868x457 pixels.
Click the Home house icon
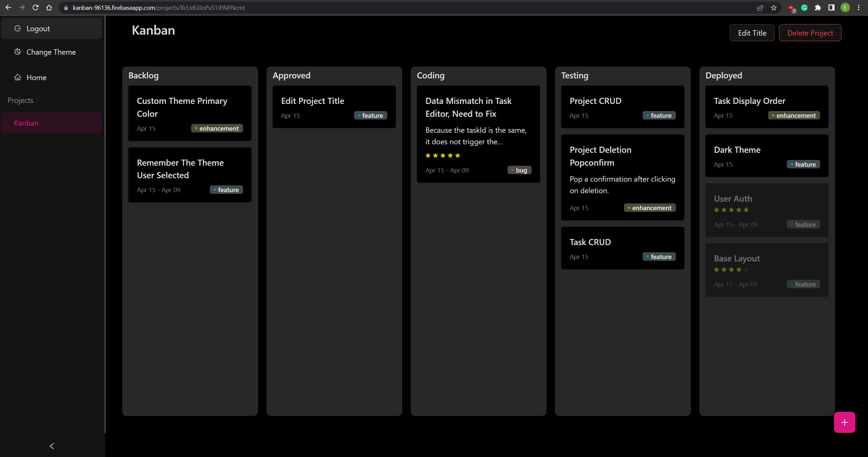18,77
